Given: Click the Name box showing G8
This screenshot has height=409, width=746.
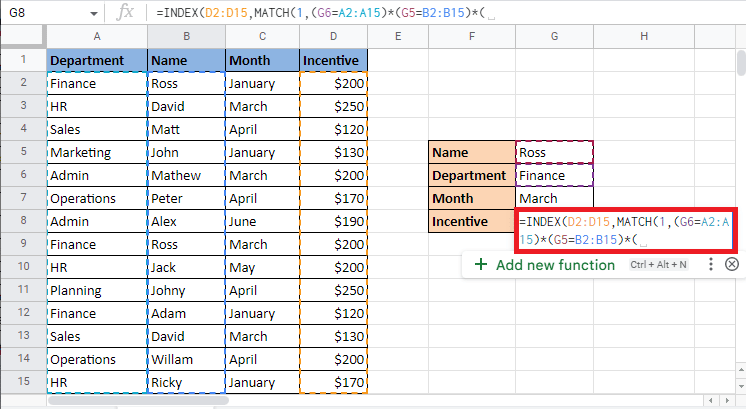Looking at the screenshot, I should tap(40, 14).
